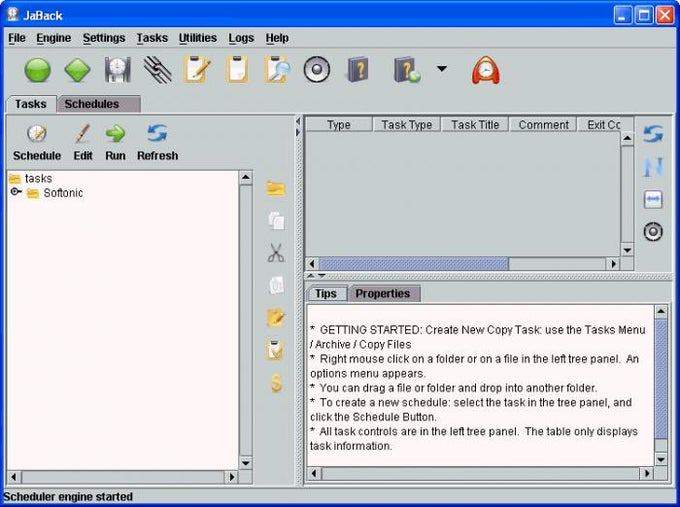Click the round target icon beside table

(x=653, y=232)
